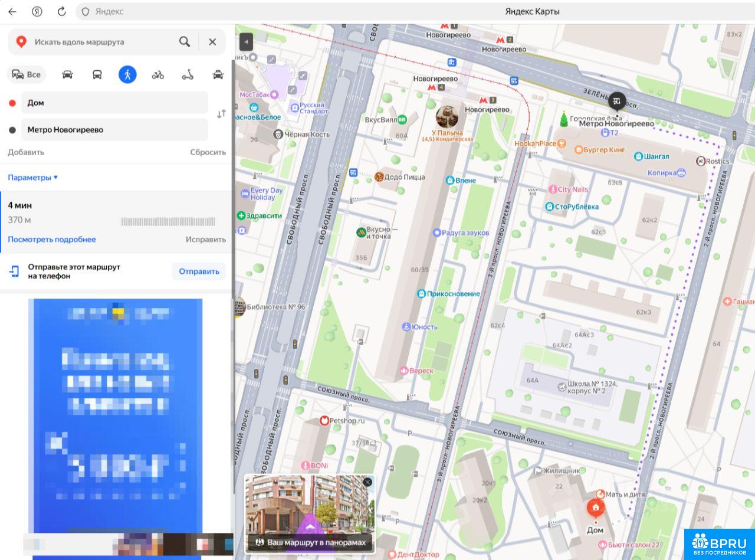This screenshot has width=755, height=560.
Task: Open the Копирка shop icon
Action: (x=681, y=173)
